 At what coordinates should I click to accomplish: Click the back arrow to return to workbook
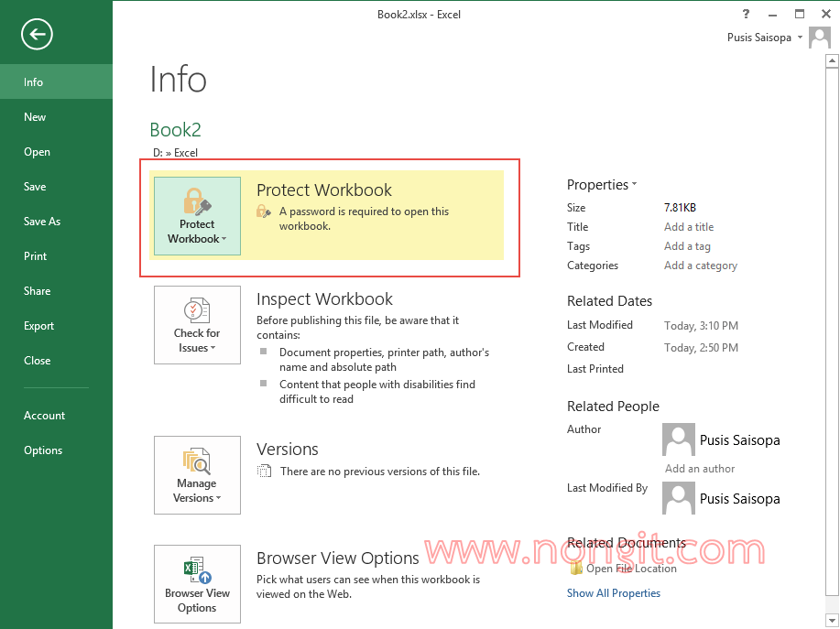38,35
